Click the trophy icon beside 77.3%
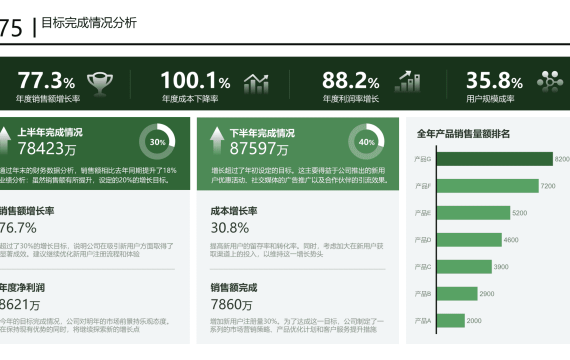The width and height of the screenshot is (570, 360). coord(100,84)
